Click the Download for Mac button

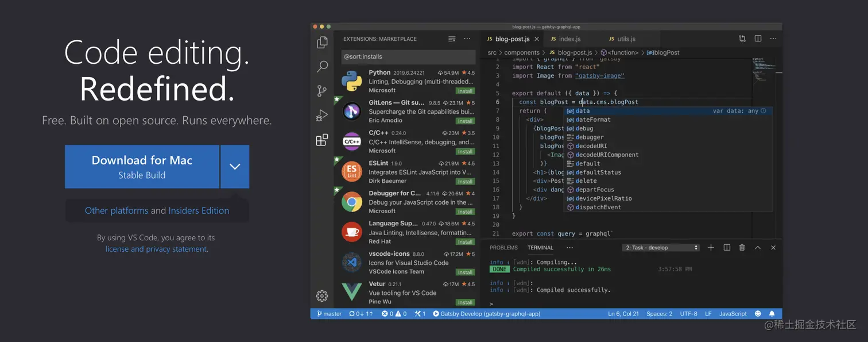tap(142, 167)
